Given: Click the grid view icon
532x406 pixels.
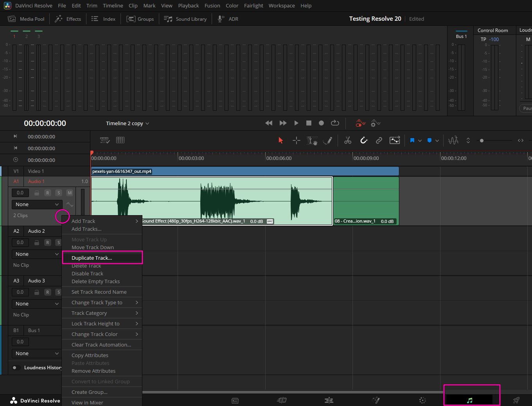Looking at the screenshot, I should (x=120, y=140).
